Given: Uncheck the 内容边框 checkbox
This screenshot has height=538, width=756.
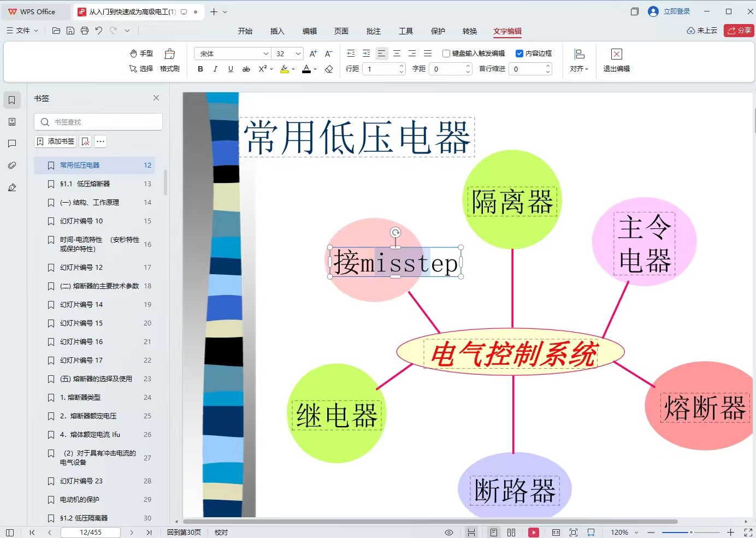Looking at the screenshot, I should click(519, 54).
